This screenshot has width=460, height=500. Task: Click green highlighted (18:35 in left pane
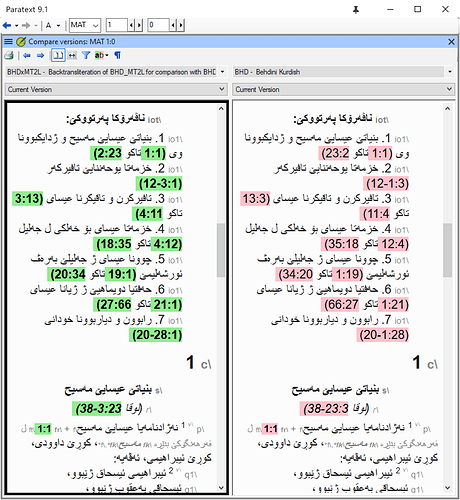pyautogui.click(x=113, y=244)
